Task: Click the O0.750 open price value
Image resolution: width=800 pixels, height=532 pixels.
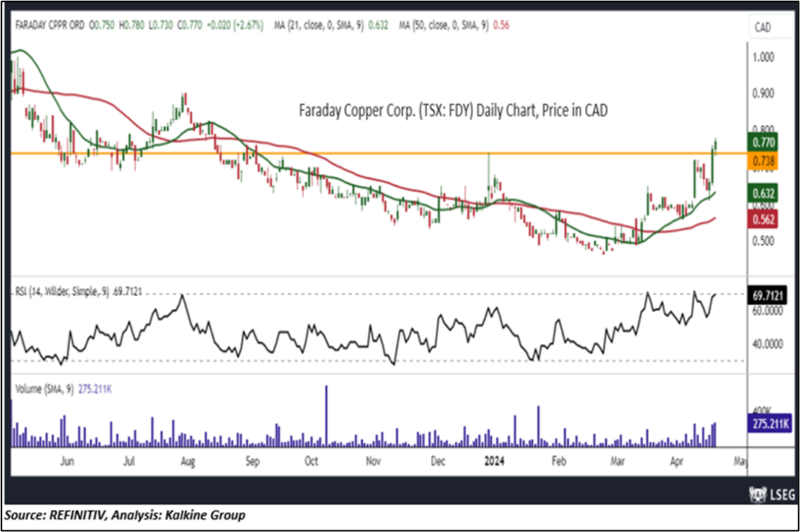Action: pyautogui.click(x=102, y=25)
